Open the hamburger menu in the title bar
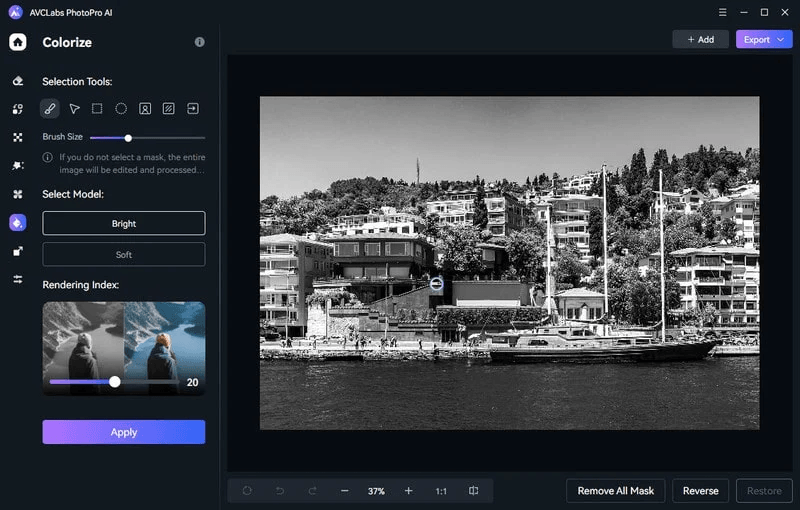 [x=722, y=12]
